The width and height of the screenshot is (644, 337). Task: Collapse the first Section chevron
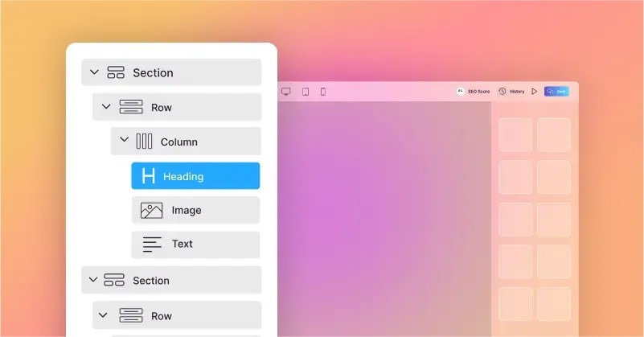tap(94, 72)
